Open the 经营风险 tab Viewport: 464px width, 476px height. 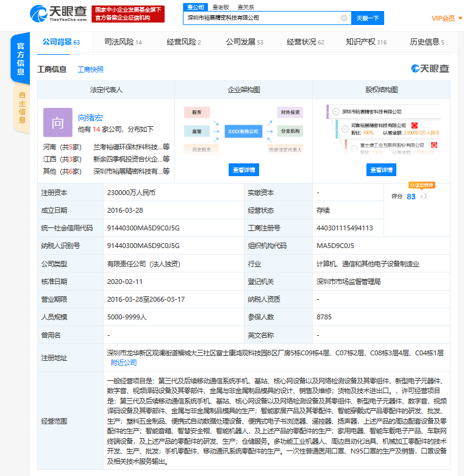[184, 42]
